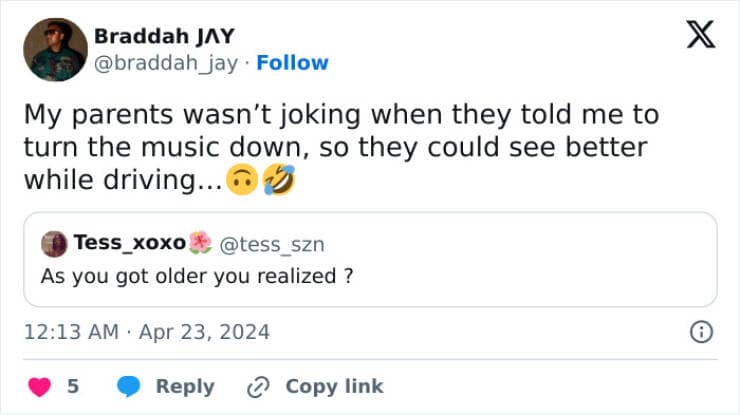Click the X logo icon
The image size is (740, 415).
(698, 38)
